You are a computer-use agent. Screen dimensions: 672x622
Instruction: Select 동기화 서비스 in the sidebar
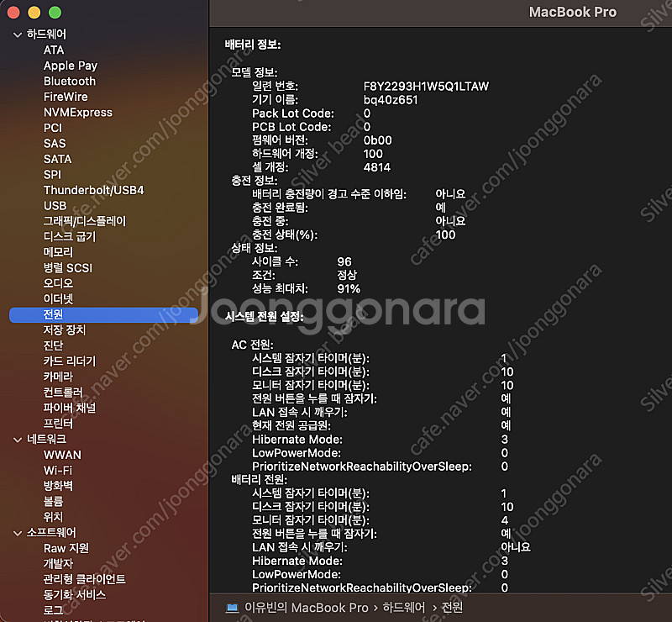coord(75,595)
